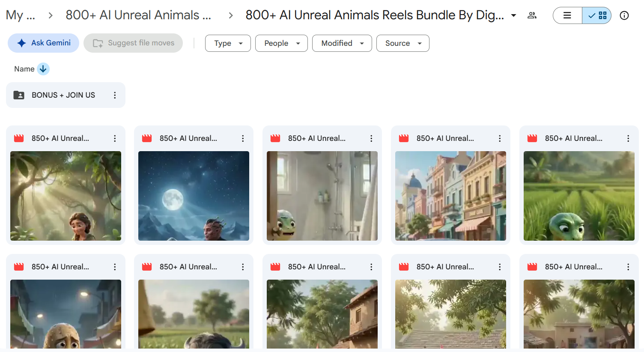The height and width of the screenshot is (352, 644).
Task: Go to the "My ..." breadcrumb
Action: [20, 15]
